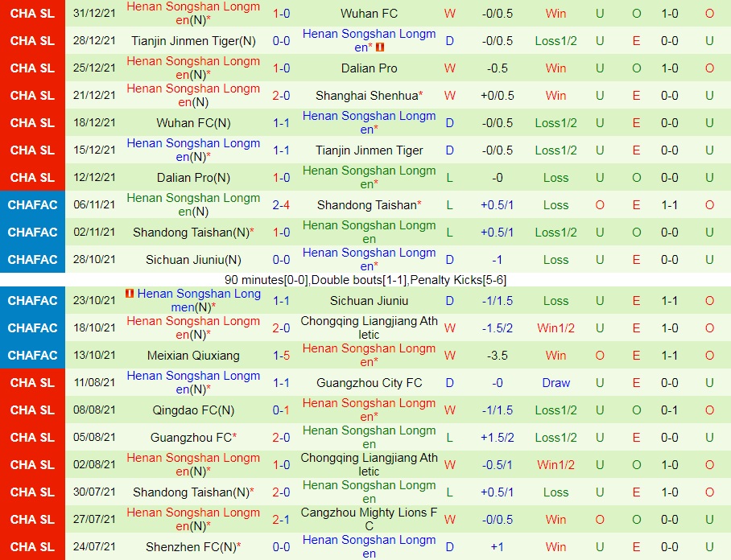Viewport: 731px width, 560px height.
Task: Click the D result letter in the 11/08/21 row
Action: [x=449, y=383]
